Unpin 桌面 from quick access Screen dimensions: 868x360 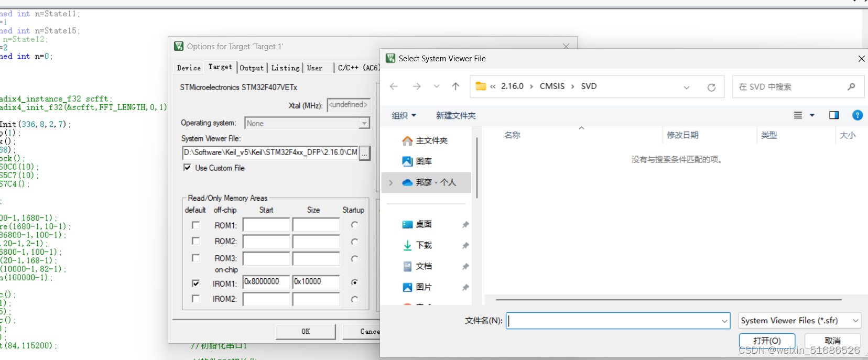click(x=465, y=225)
